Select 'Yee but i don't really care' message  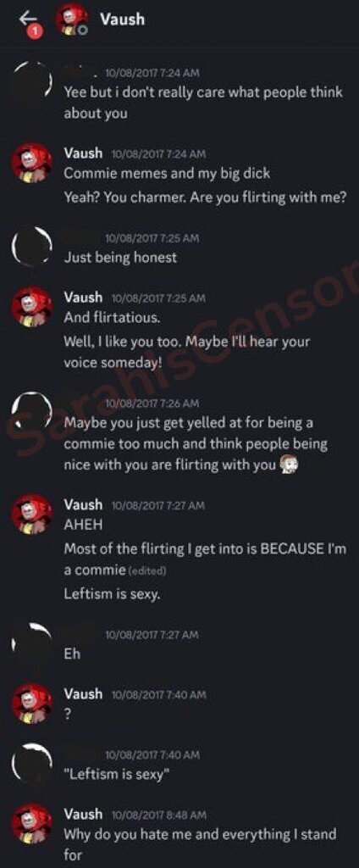tap(202, 103)
